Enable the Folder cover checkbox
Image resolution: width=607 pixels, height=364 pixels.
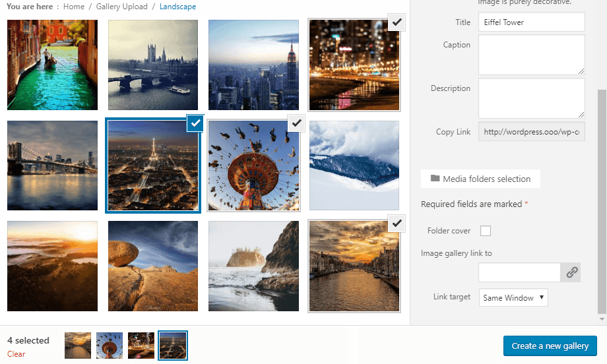pos(486,231)
